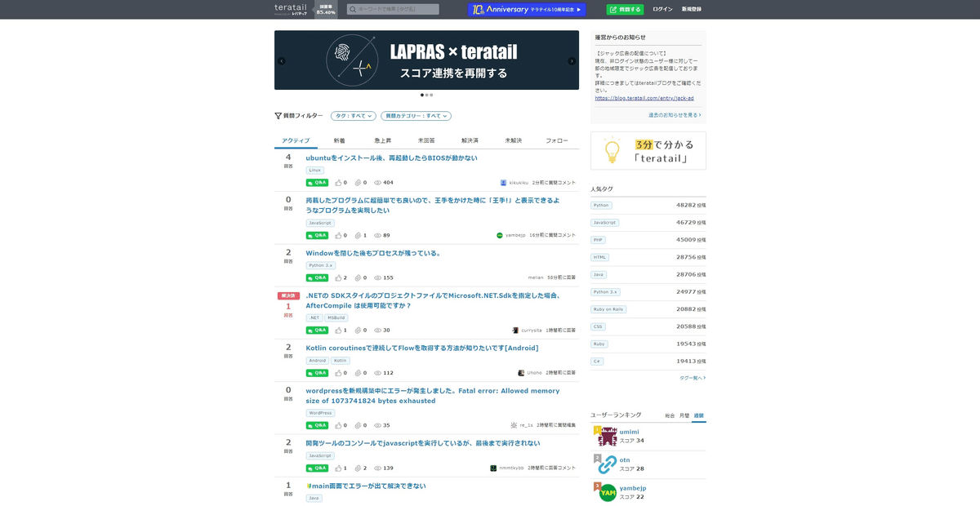Click the Python 3.x tag on Window question
980x506 pixels.
321,265
